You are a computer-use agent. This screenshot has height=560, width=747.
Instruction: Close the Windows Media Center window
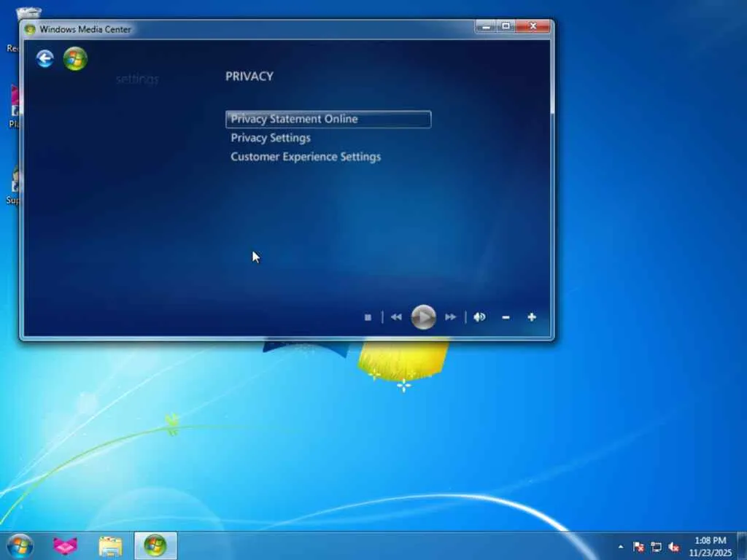(533, 27)
